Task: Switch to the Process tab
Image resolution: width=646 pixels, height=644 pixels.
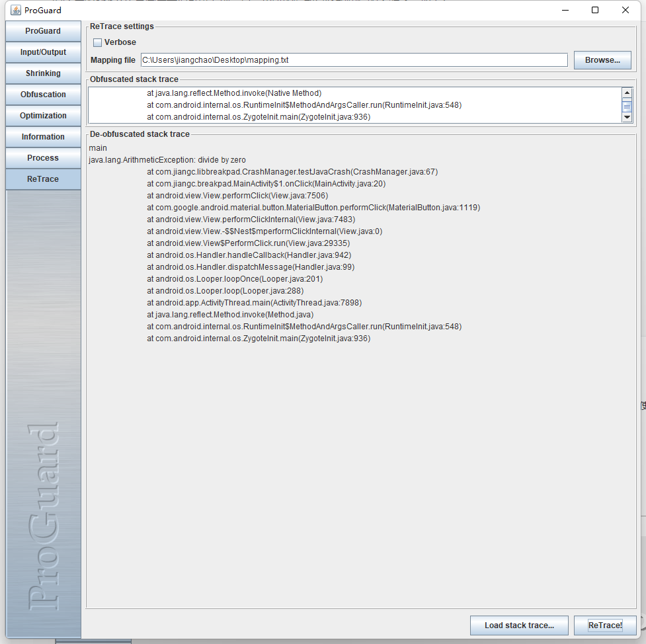Action: tap(43, 158)
